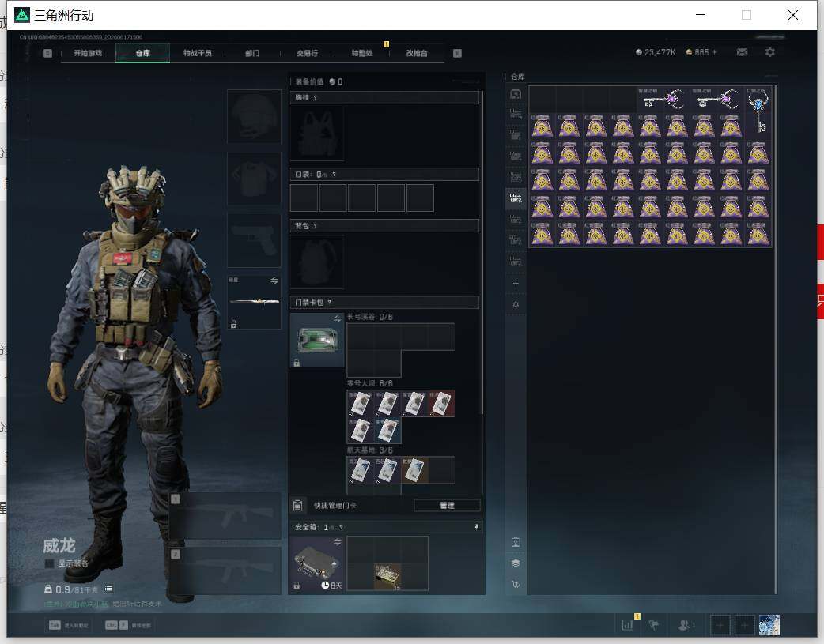
Task: Click help question mark next to 胸挂
Action: tap(315, 98)
